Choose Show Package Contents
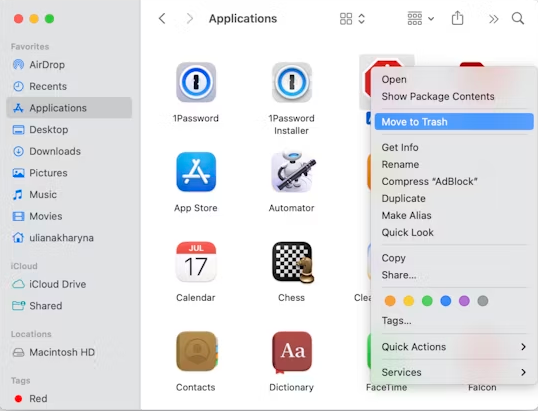 [454, 96]
